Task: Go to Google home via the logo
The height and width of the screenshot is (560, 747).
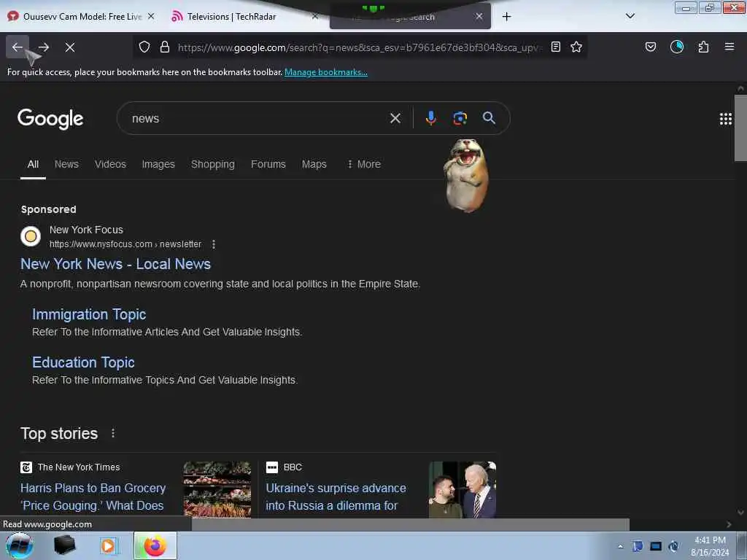Action: (x=50, y=119)
